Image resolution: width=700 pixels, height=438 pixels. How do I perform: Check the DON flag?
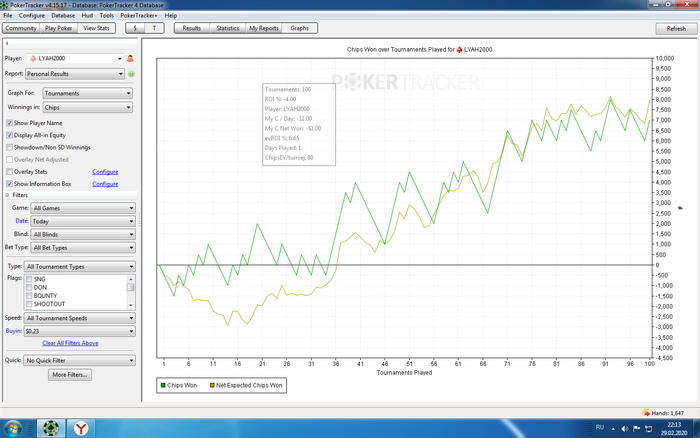click(x=29, y=288)
